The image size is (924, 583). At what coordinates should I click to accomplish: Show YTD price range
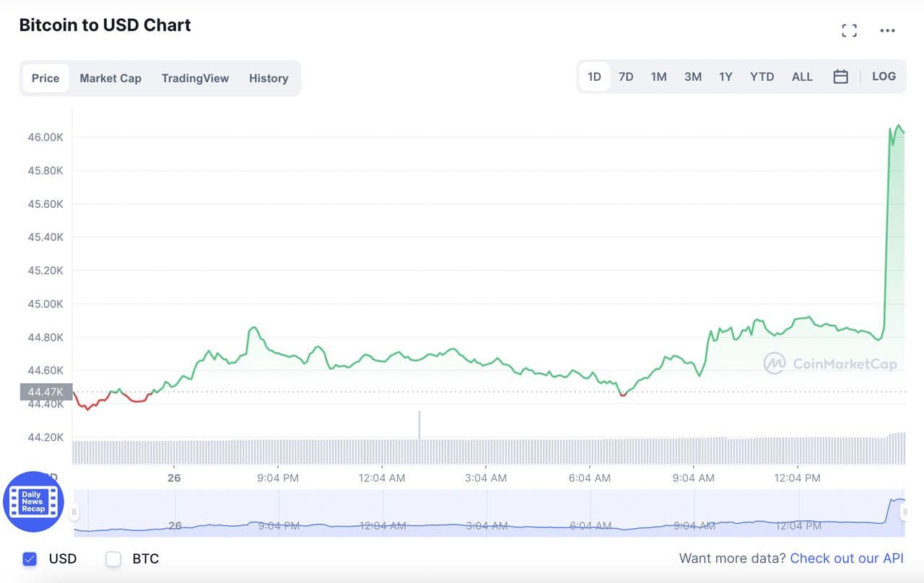[x=762, y=76]
